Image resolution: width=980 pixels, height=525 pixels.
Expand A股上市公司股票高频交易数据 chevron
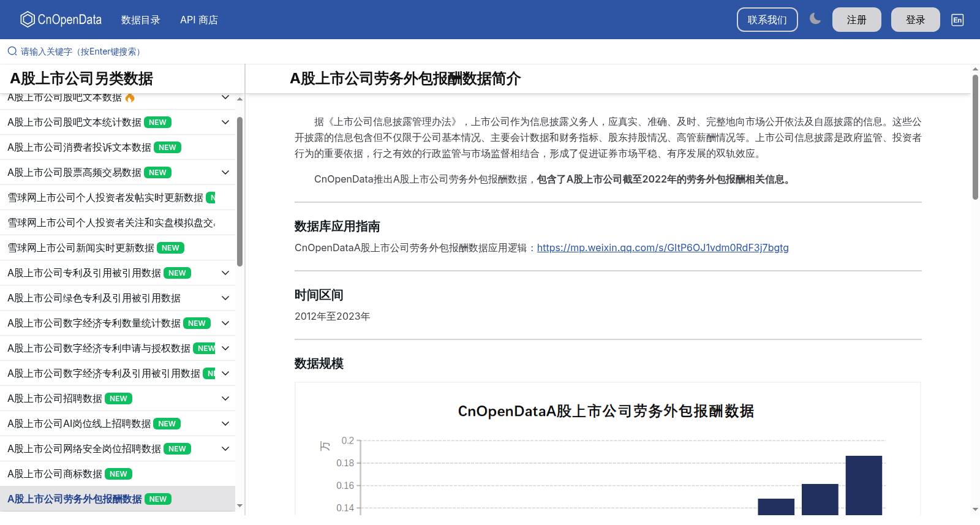click(x=225, y=173)
